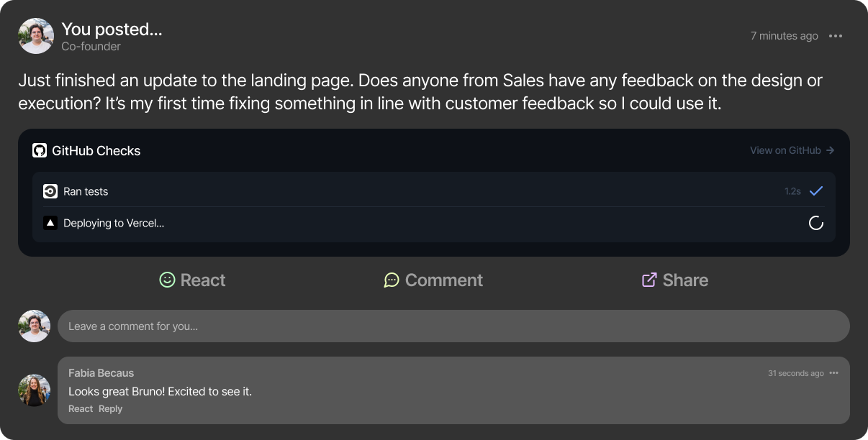This screenshot has height=440, width=868.
Task: Click the Share button label
Action: click(x=685, y=280)
